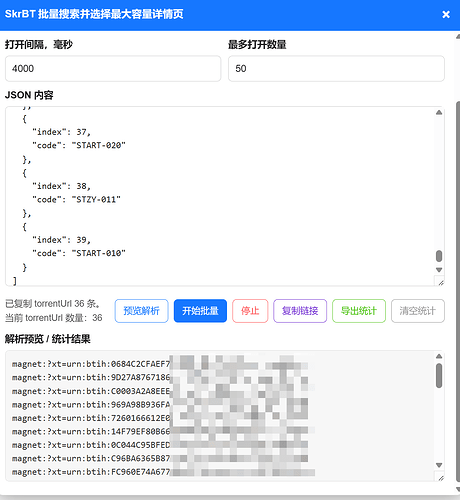Stop the batch with 停止 button
The height and width of the screenshot is (500, 460).
point(250,311)
